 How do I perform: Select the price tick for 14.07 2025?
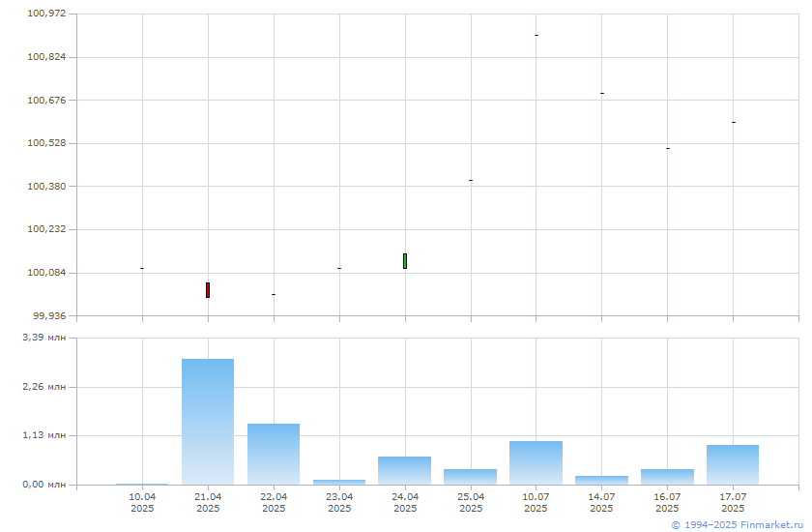click(x=602, y=93)
